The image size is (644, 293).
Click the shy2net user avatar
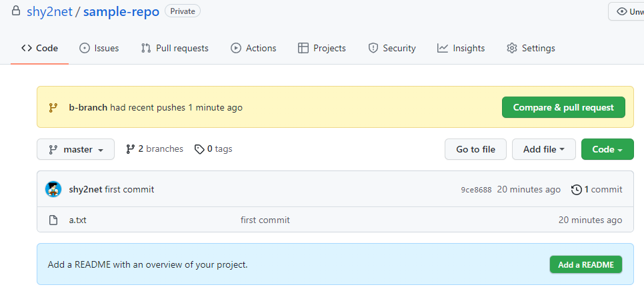coord(53,189)
